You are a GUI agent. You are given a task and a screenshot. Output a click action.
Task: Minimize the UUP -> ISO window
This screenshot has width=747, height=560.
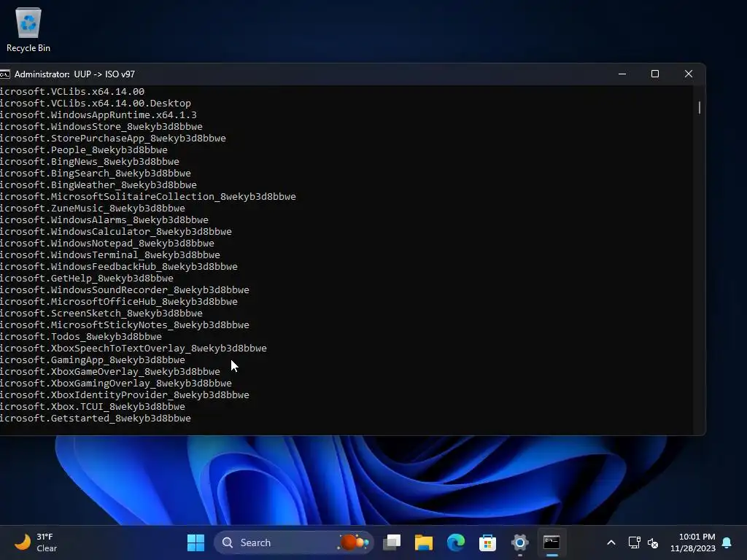pyautogui.click(x=622, y=74)
